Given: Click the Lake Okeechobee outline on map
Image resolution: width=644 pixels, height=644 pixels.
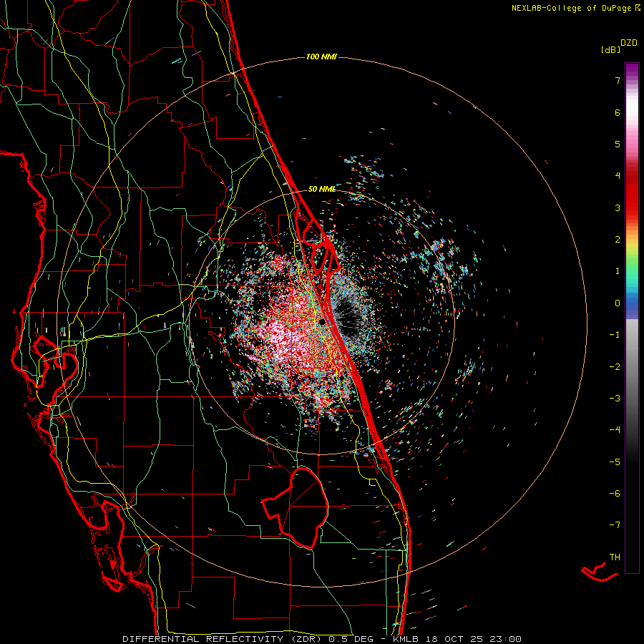Looking at the screenshot, I should click(x=296, y=507).
